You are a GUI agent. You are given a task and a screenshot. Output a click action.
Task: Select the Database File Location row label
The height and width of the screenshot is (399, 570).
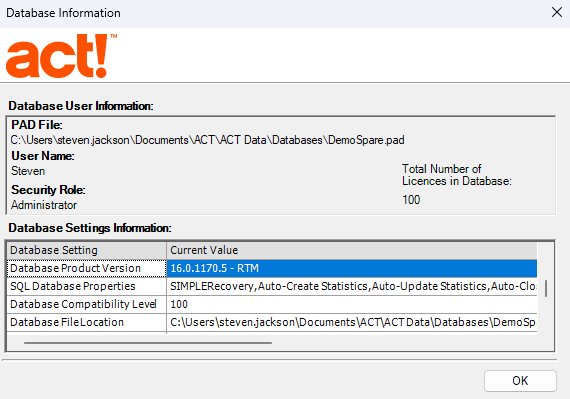pyautogui.click(x=87, y=322)
